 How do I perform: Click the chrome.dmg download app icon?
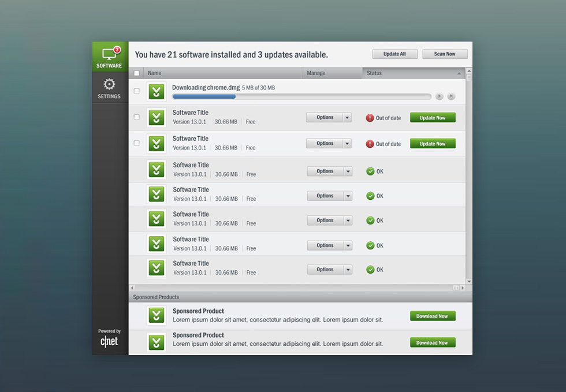point(157,92)
